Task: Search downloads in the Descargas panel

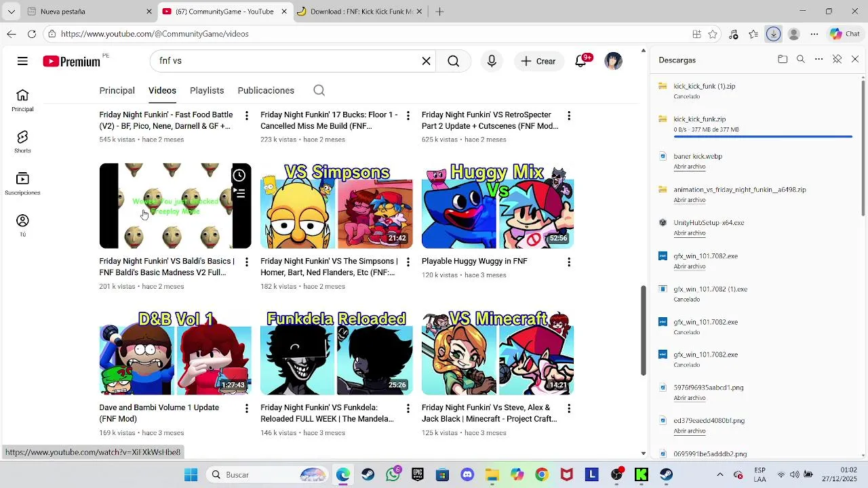Action: coord(801,60)
